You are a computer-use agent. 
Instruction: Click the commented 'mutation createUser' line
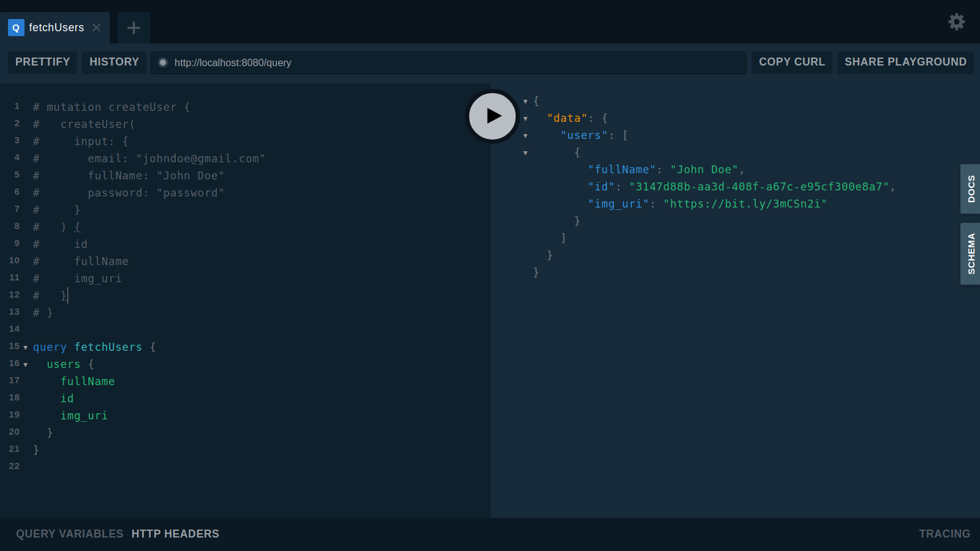coord(111,107)
